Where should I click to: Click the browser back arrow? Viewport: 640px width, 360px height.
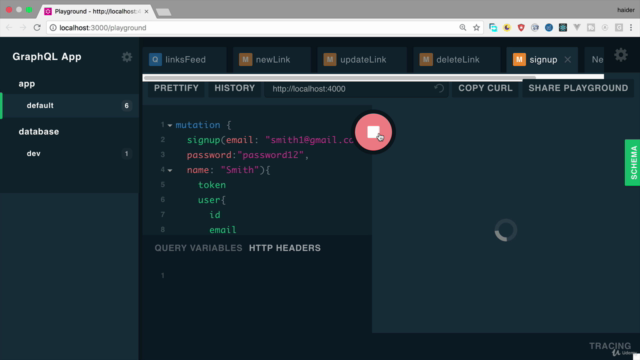point(9,27)
